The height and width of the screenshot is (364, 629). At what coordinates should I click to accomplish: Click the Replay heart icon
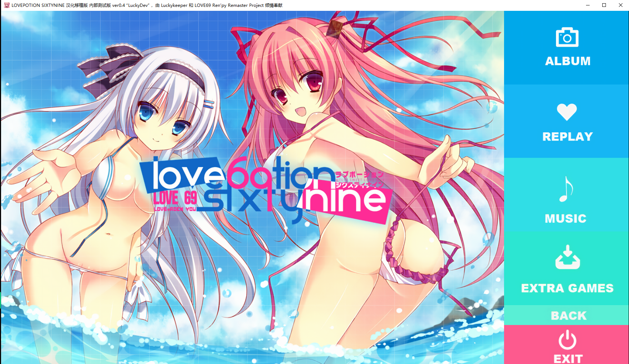coord(567,112)
